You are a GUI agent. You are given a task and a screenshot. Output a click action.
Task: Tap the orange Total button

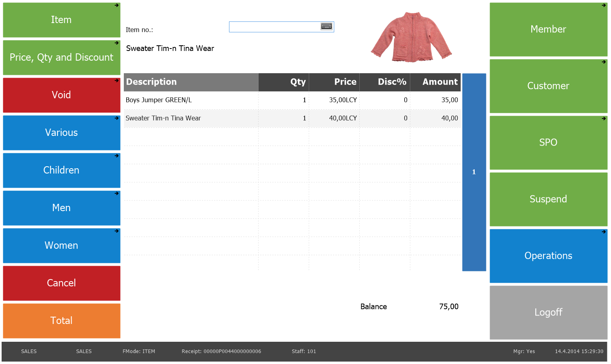tap(62, 321)
